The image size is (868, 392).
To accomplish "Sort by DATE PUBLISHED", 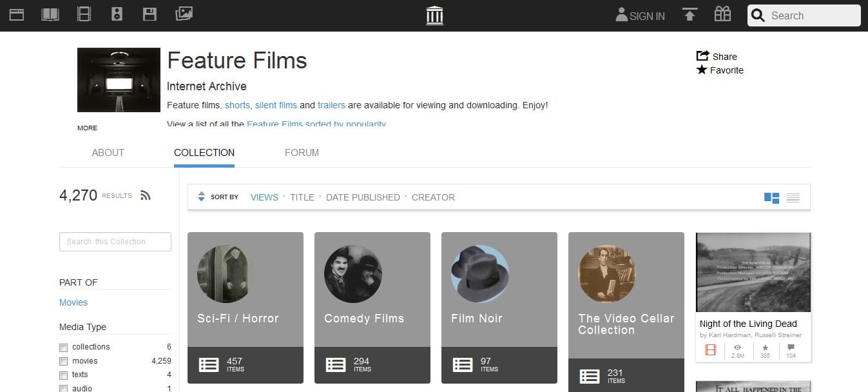I will click(x=363, y=197).
